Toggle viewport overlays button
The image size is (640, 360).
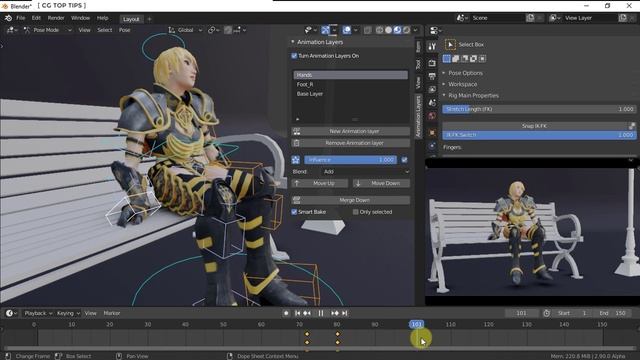tap(347, 30)
